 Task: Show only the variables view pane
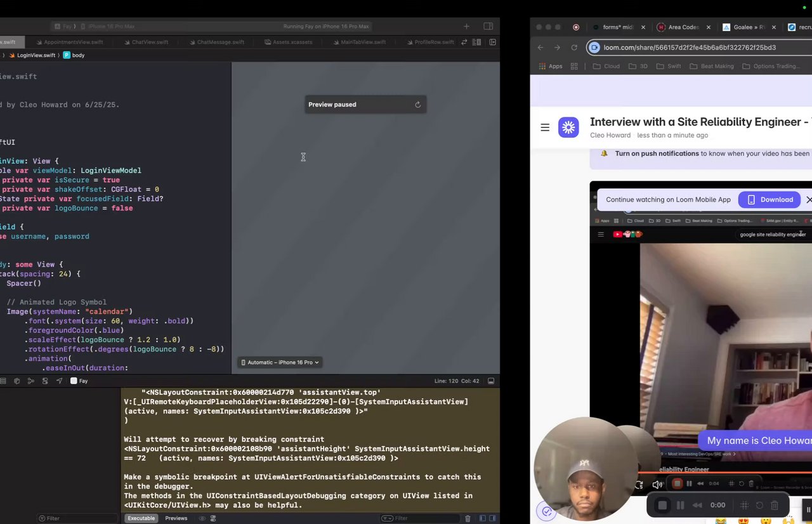[482, 518]
